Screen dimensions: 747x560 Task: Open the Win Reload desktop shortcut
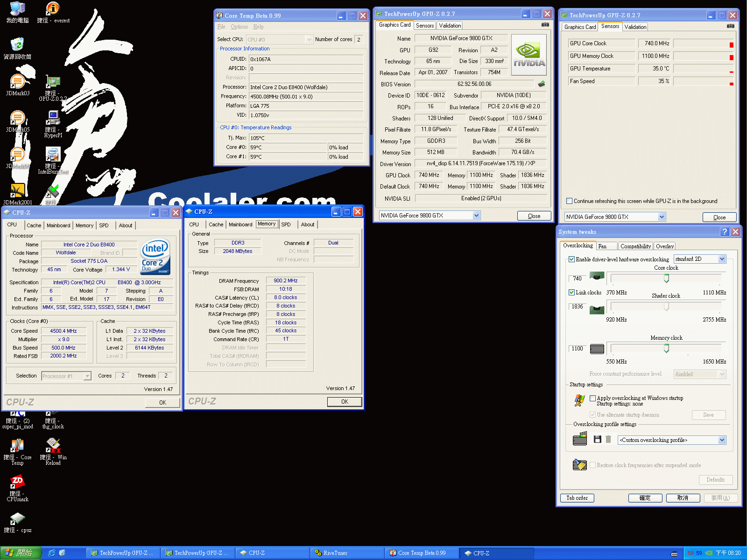pyautogui.click(x=53, y=452)
